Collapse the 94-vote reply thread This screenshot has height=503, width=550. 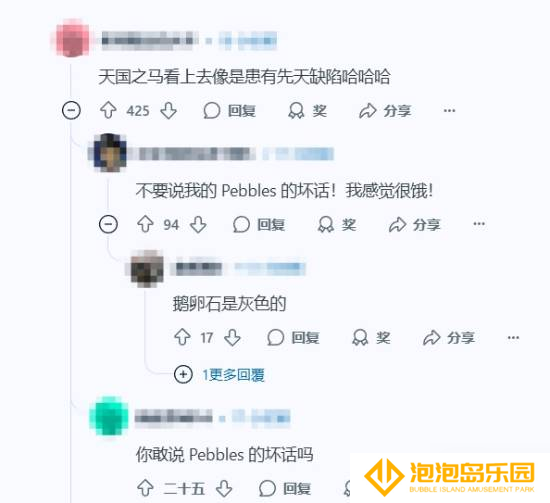108,224
